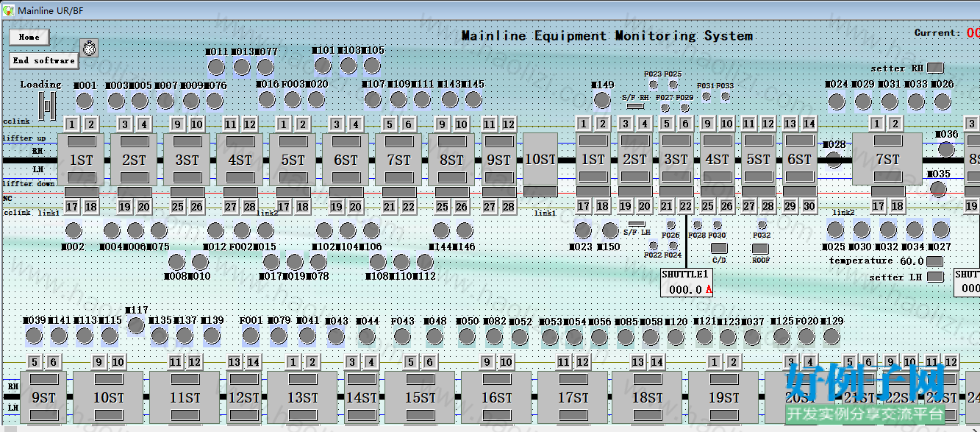The height and width of the screenshot is (432, 980).
Task: Select indicator lamp 001 near Loading
Action: click(85, 101)
